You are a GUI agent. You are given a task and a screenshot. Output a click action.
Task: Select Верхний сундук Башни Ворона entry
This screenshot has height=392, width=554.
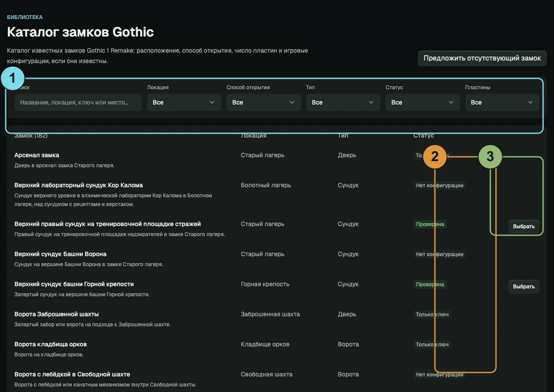(x=60, y=254)
